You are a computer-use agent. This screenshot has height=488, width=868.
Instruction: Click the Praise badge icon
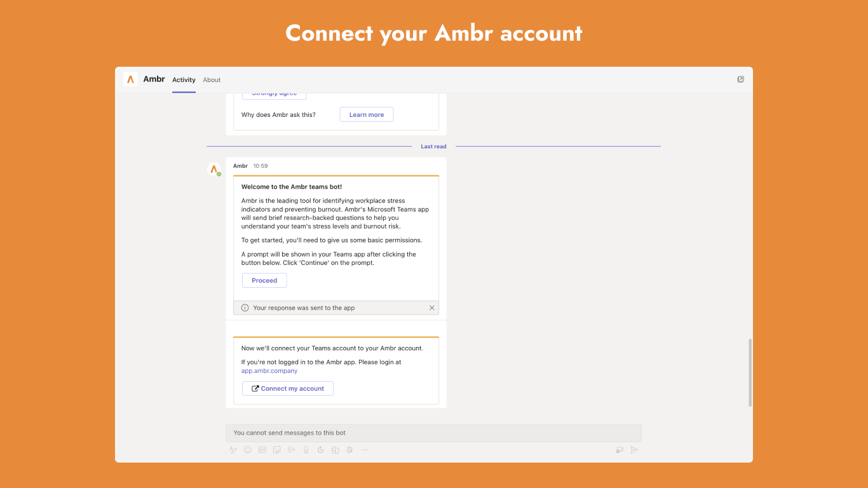306,450
